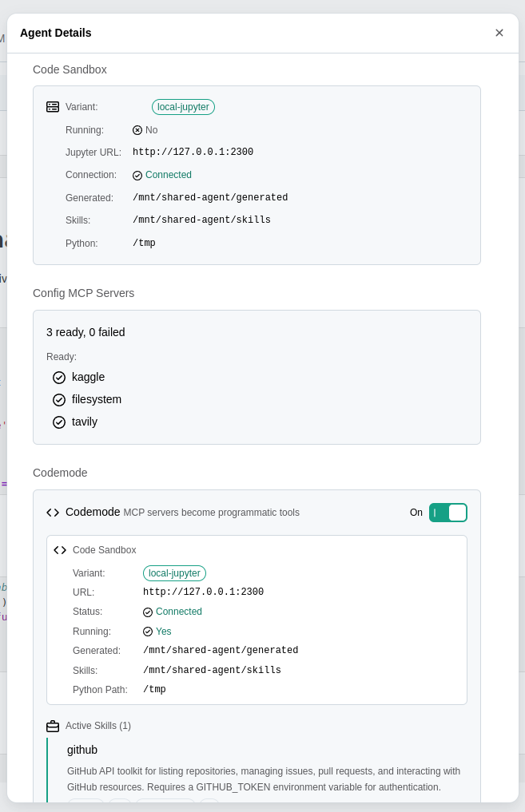
Task: Click the checkmark icon next to kaggle server
Action: point(59,377)
